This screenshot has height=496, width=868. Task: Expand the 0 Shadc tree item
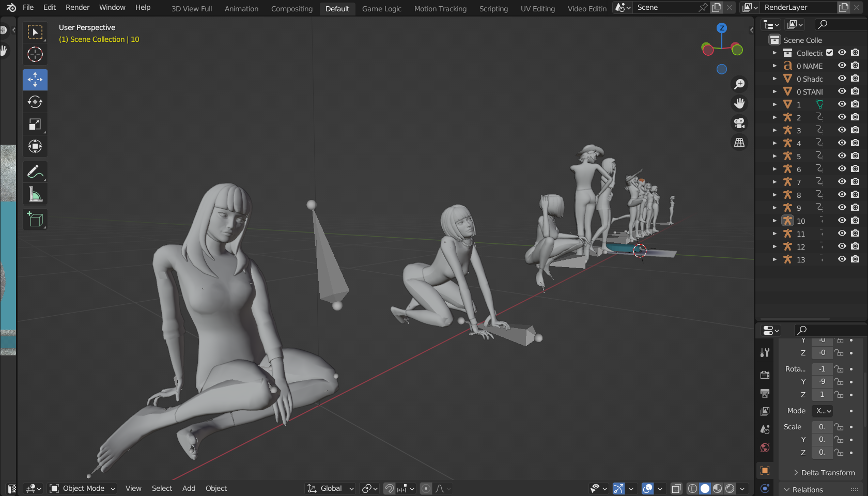774,79
